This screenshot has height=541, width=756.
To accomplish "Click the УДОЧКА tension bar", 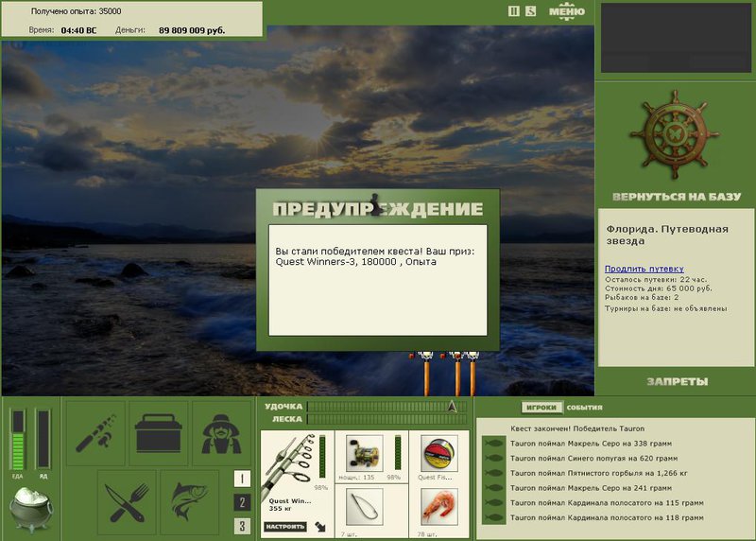I will (x=387, y=407).
